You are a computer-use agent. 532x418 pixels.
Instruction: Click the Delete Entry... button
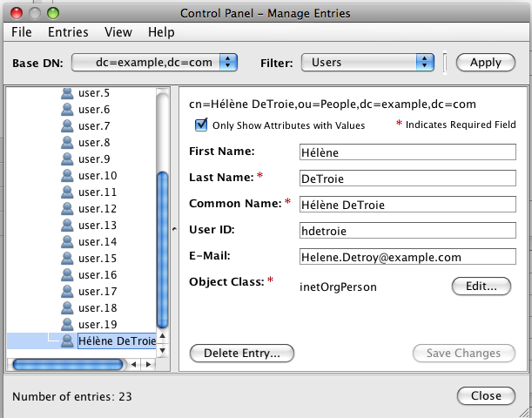(242, 354)
